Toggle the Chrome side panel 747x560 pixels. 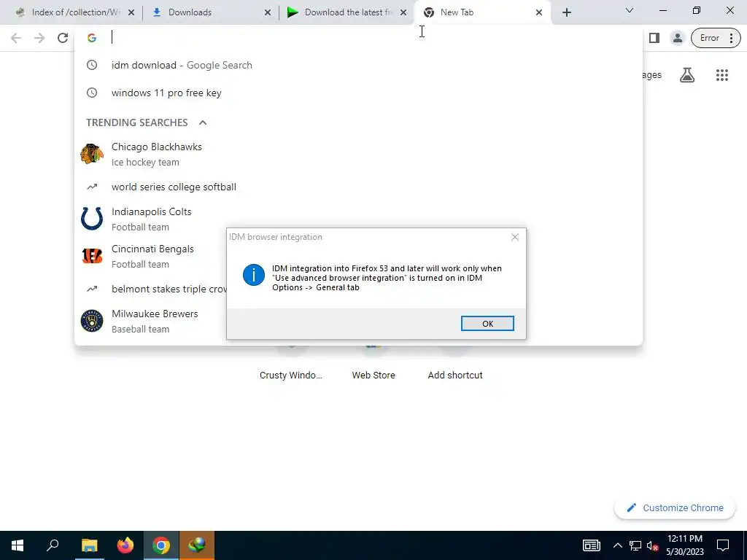click(x=654, y=38)
